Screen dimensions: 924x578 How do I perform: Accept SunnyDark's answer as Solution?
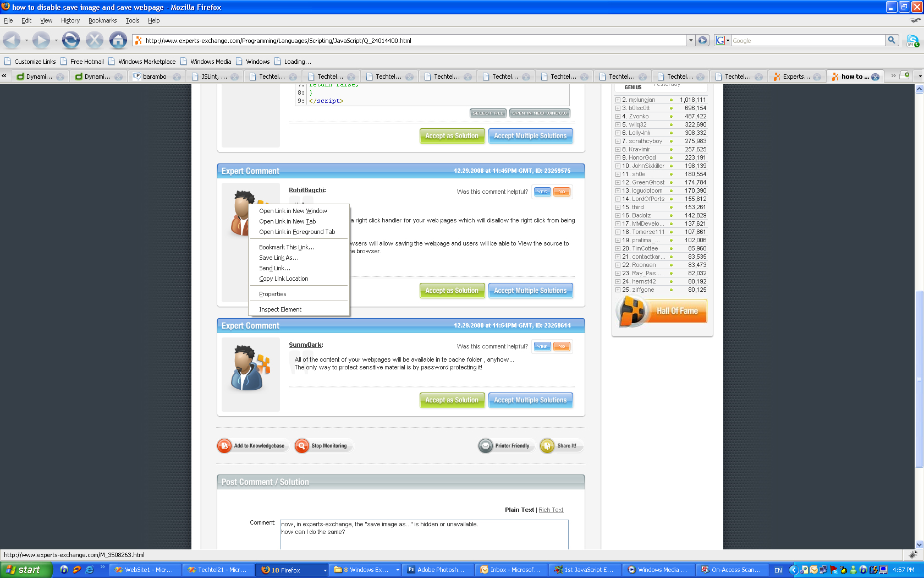tap(452, 400)
